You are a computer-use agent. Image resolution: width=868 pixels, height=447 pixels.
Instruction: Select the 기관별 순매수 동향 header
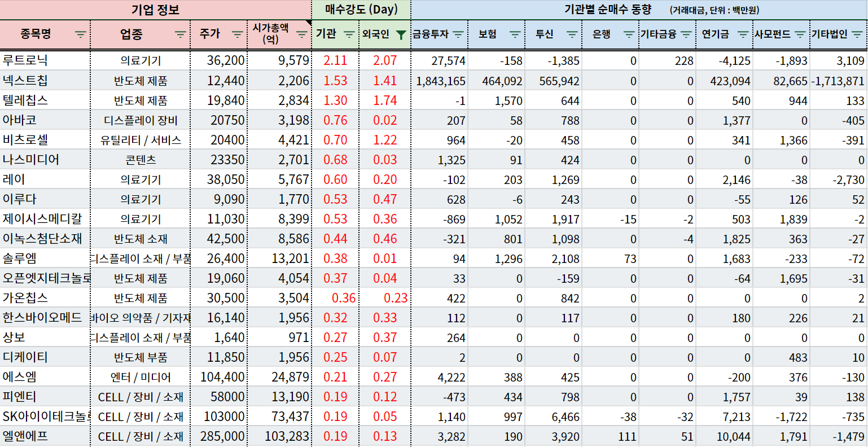coord(639,10)
